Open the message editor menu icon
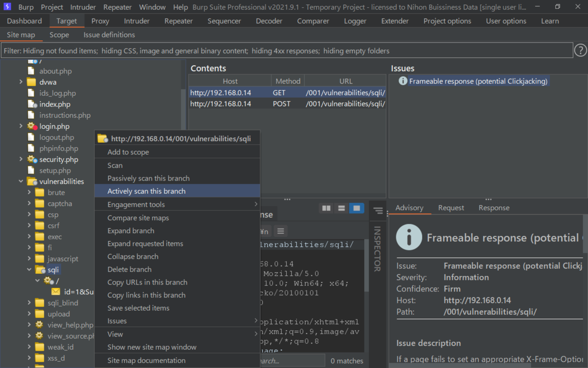The width and height of the screenshot is (588, 368). coord(280,231)
